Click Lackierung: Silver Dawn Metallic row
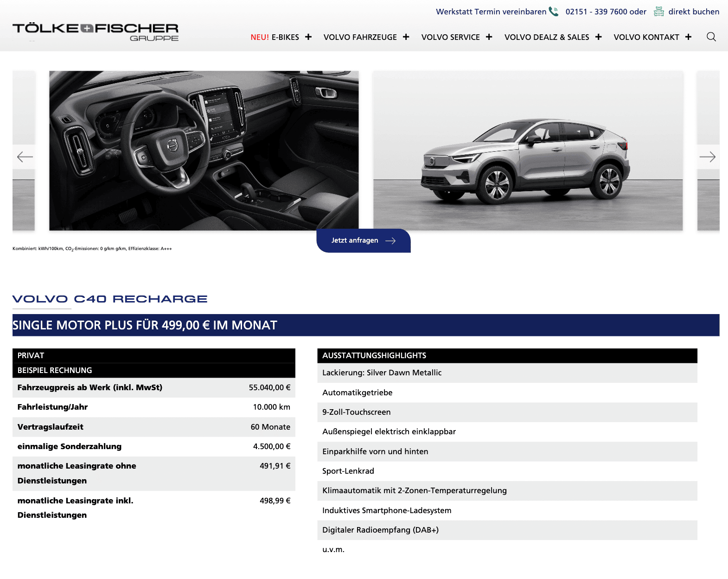 pos(507,373)
